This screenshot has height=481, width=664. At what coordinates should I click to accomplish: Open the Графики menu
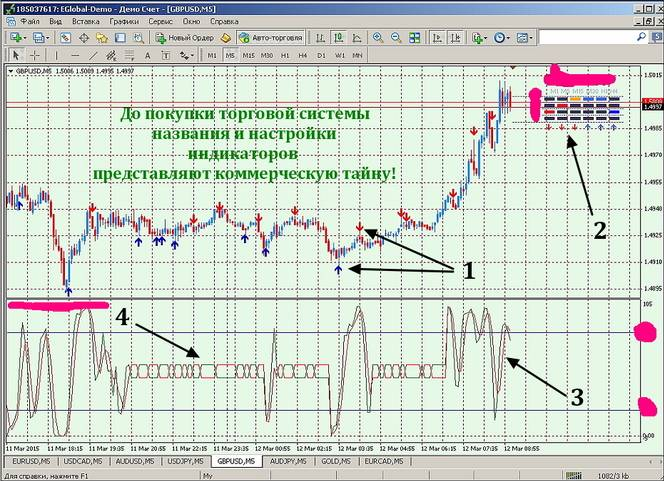pyautogui.click(x=124, y=20)
